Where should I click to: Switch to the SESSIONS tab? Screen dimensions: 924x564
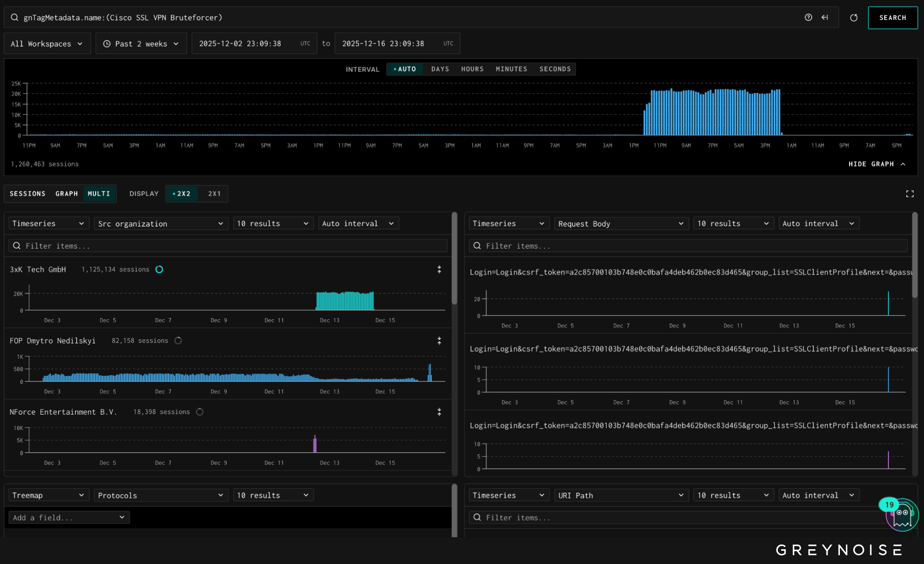(x=28, y=194)
